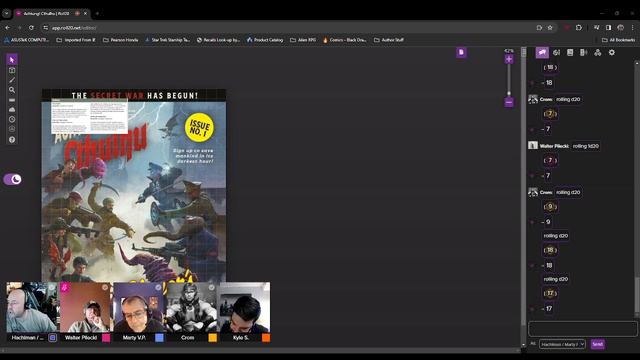Switch to the Art Library tab

pyautogui.click(x=556, y=53)
